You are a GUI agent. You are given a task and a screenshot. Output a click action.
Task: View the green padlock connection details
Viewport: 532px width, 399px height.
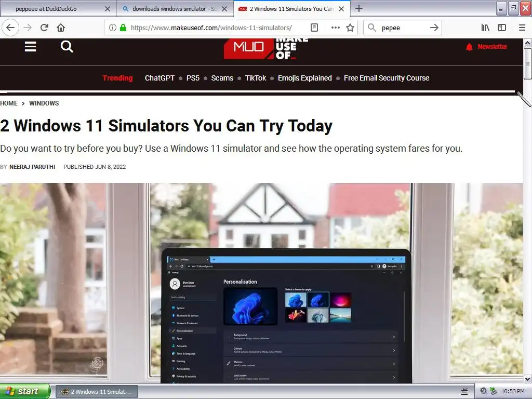(x=123, y=28)
